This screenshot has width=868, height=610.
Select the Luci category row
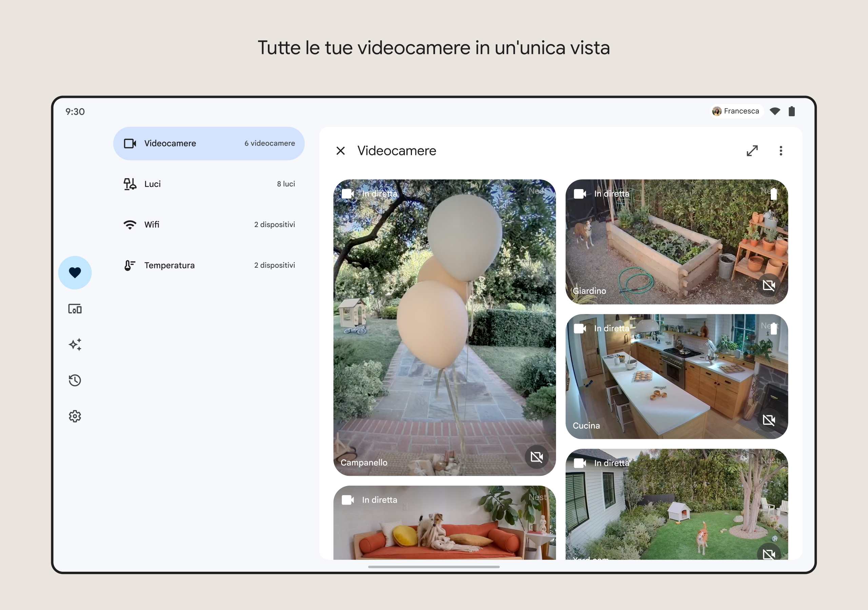point(209,184)
